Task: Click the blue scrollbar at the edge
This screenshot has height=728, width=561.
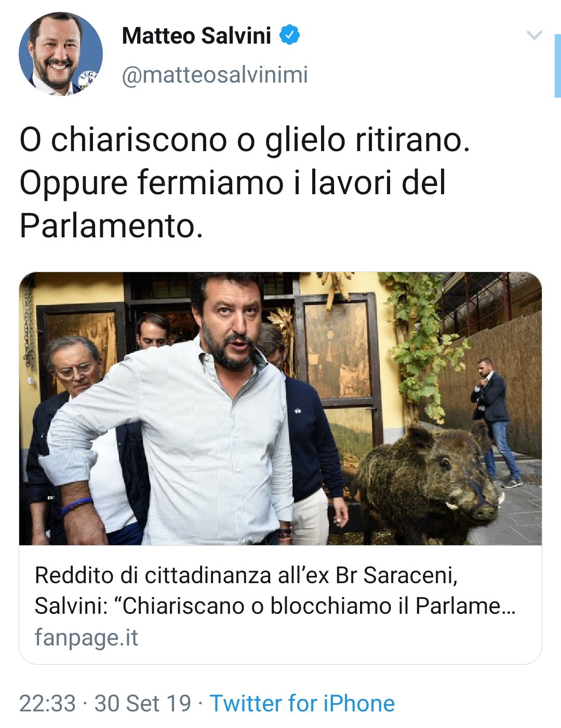Action: [557, 65]
